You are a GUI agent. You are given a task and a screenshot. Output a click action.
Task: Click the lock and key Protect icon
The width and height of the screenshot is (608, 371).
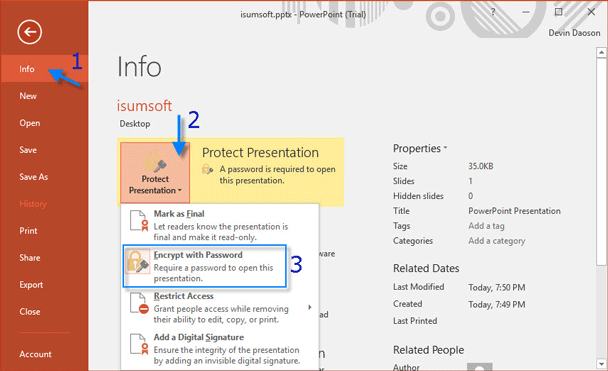point(155,162)
